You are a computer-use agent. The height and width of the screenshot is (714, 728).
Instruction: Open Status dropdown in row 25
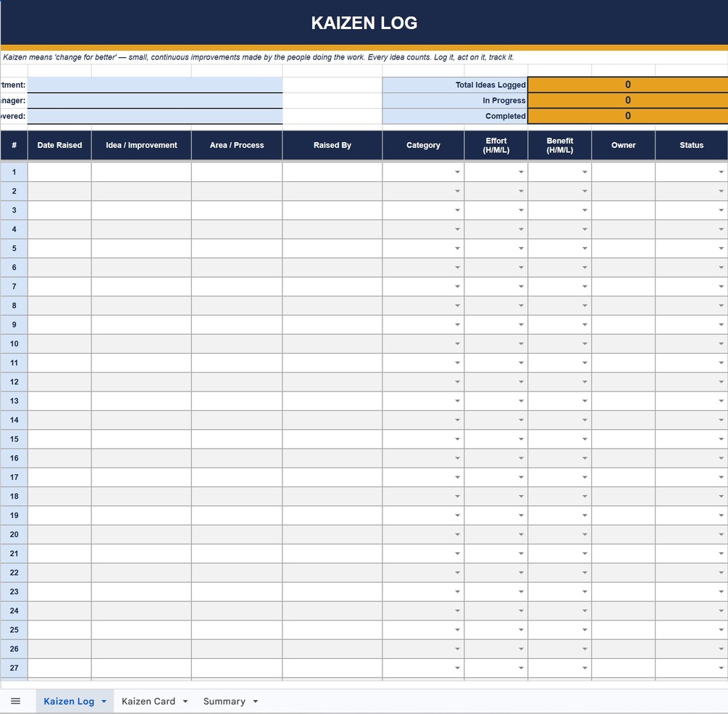(x=721, y=630)
